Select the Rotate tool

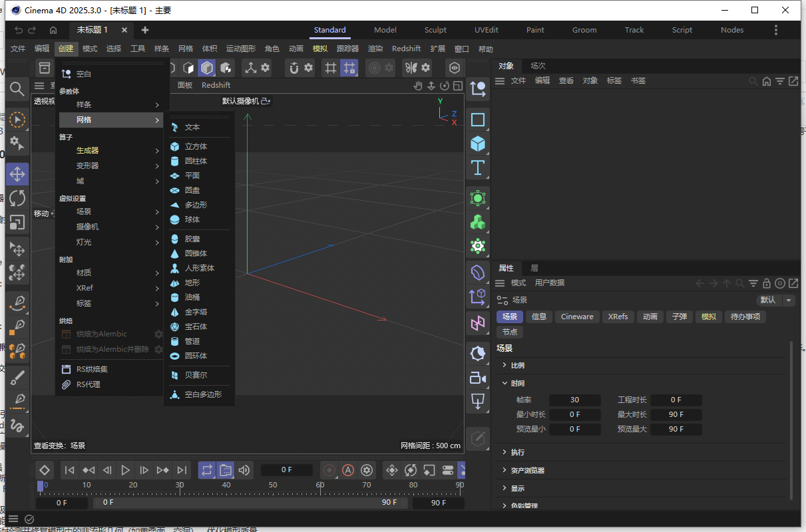click(x=17, y=198)
